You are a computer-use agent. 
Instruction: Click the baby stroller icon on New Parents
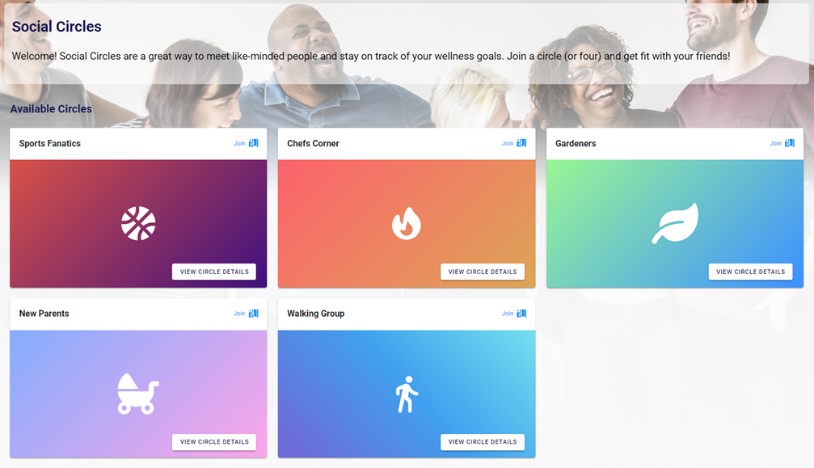coord(138,394)
